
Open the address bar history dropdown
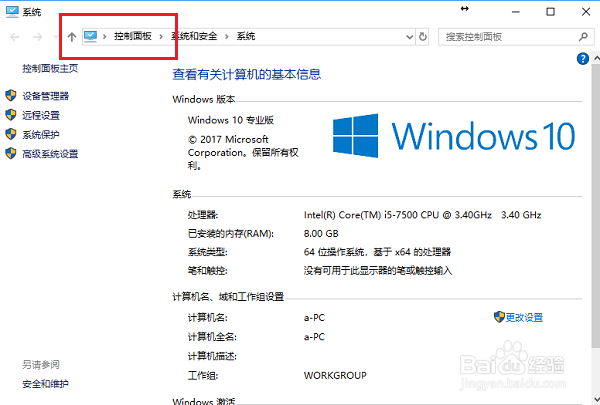[x=409, y=37]
